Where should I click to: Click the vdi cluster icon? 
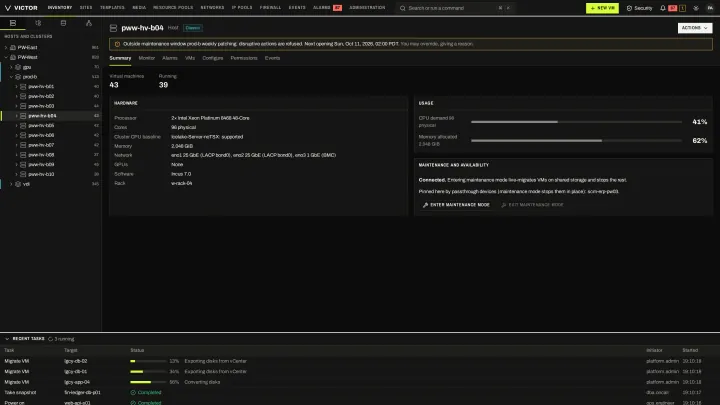18,184
